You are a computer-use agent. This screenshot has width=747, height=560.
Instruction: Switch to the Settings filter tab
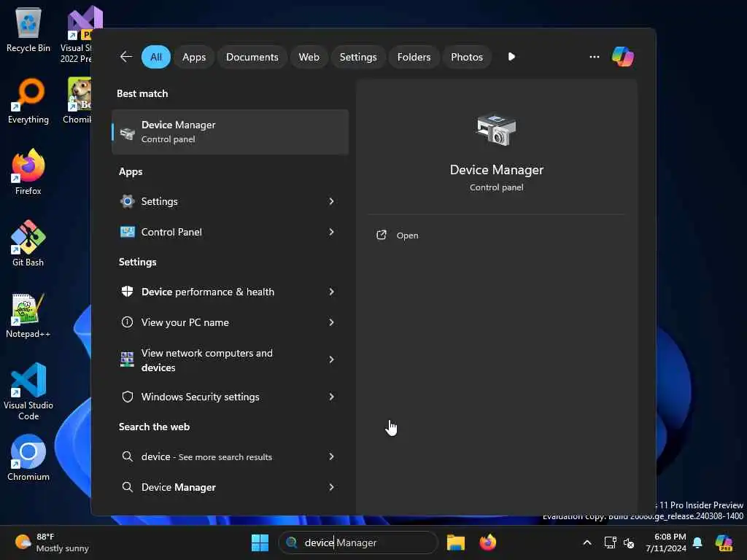[357, 57]
